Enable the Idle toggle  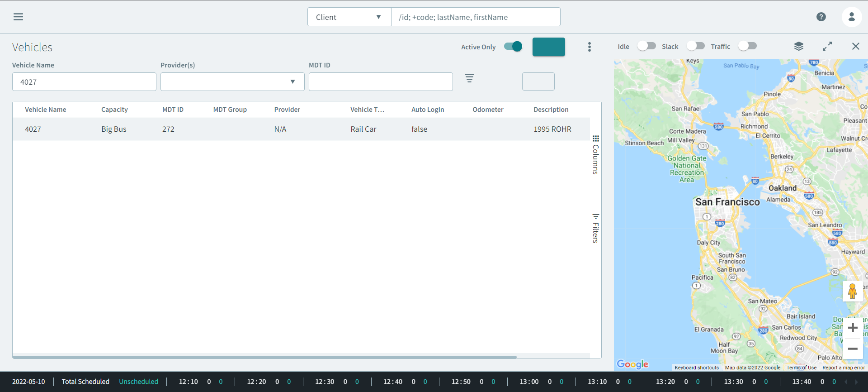[x=646, y=46]
